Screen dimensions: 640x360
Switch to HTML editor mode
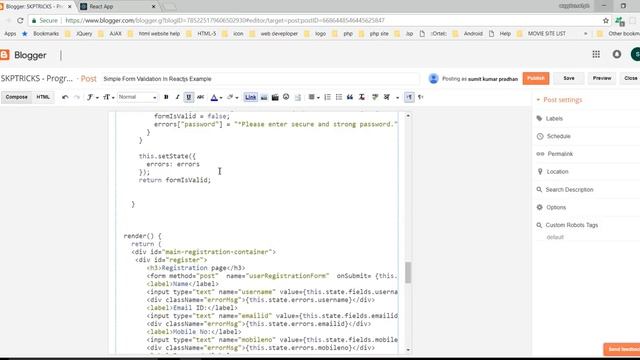click(x=43, y=97)
